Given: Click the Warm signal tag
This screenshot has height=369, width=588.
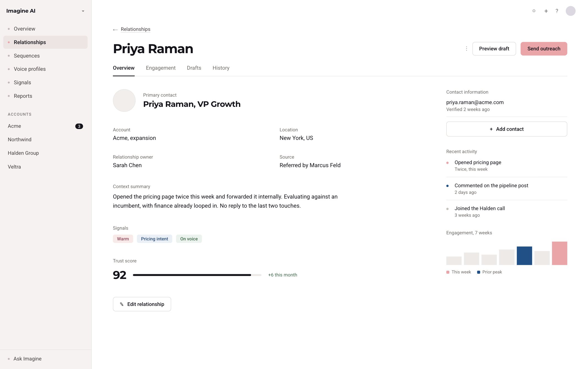Looking at the screenshot, I should point(123,239).
